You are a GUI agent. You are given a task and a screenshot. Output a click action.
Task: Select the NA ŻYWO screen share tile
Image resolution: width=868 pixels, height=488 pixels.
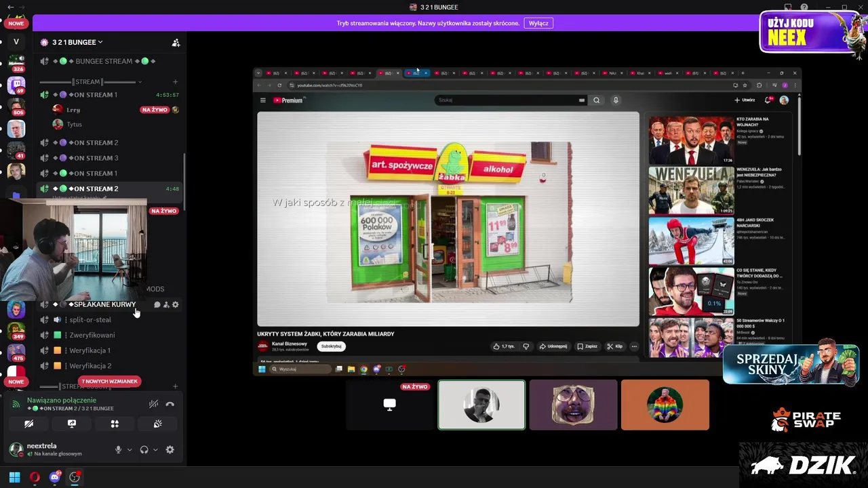[390, 405]
